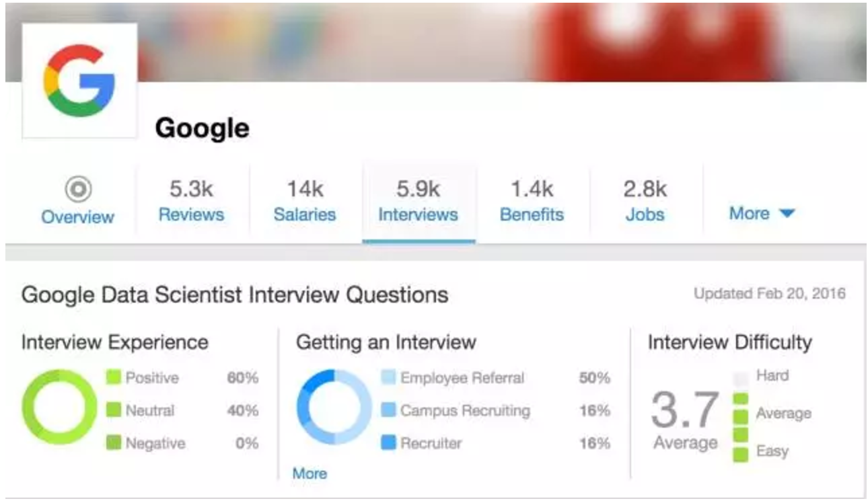Click the green Interview Experience donut chart

pyautogui.click(x=59, y=407)
